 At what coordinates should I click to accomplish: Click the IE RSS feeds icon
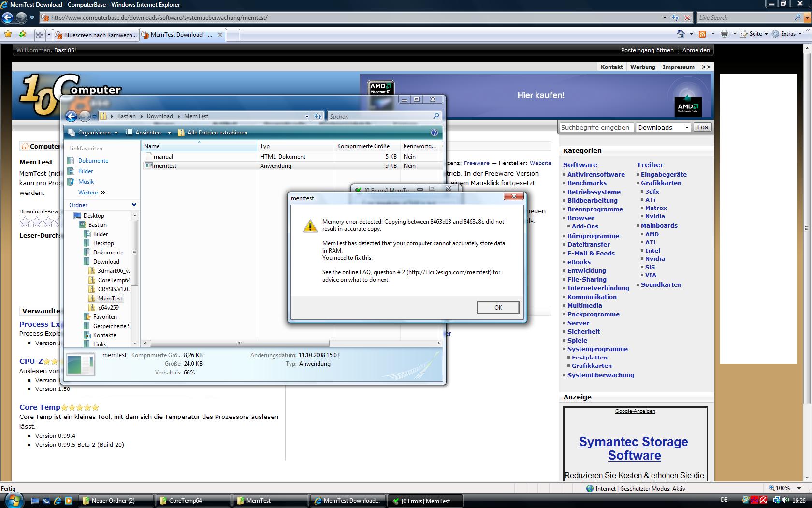(x=702, y=34)
